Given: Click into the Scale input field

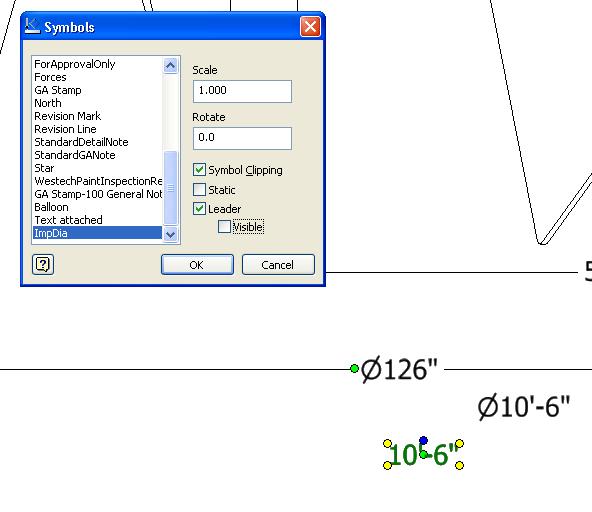Looking at the screenshot, I should pos(242,91).
